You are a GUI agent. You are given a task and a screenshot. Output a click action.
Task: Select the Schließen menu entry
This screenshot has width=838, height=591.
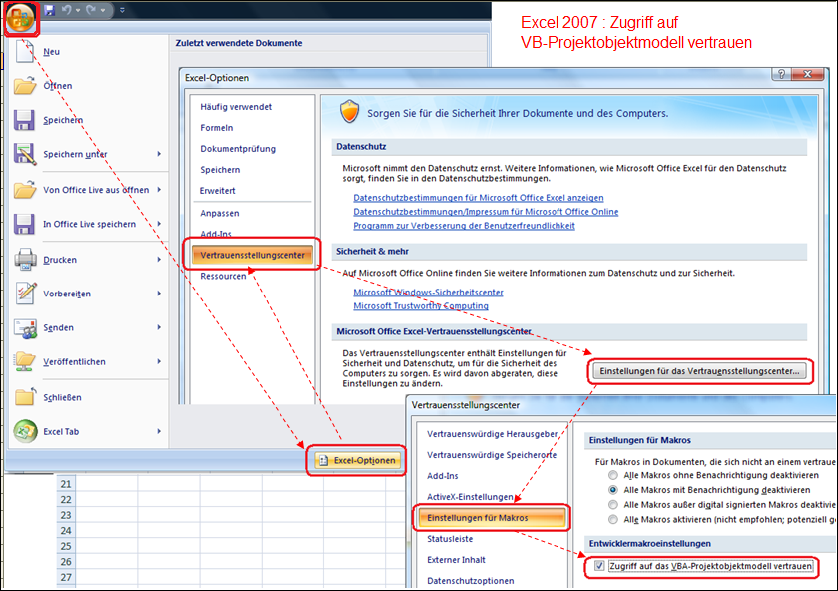point(62,397)
